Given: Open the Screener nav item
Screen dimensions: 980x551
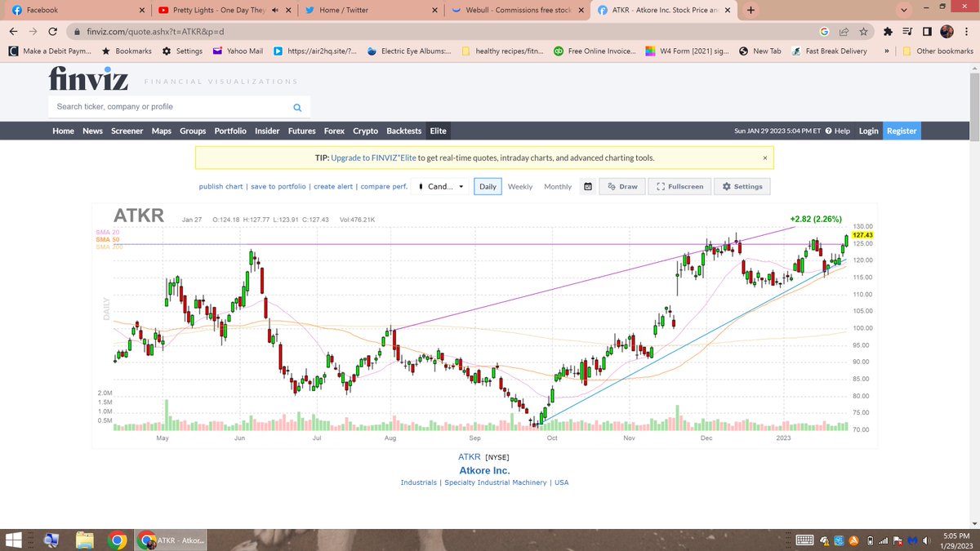Looking at the screenshot, I should (x=127, y=131).
